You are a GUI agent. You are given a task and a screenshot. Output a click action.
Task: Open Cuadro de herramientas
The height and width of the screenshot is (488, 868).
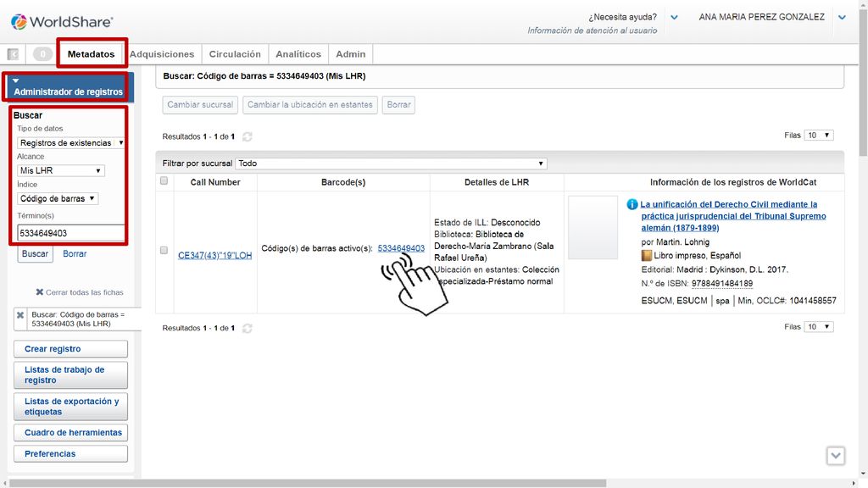click(71, 433)
